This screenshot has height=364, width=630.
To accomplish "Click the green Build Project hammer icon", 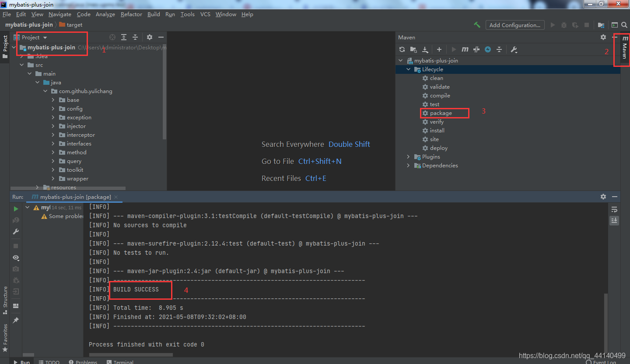I will (477, 25).
